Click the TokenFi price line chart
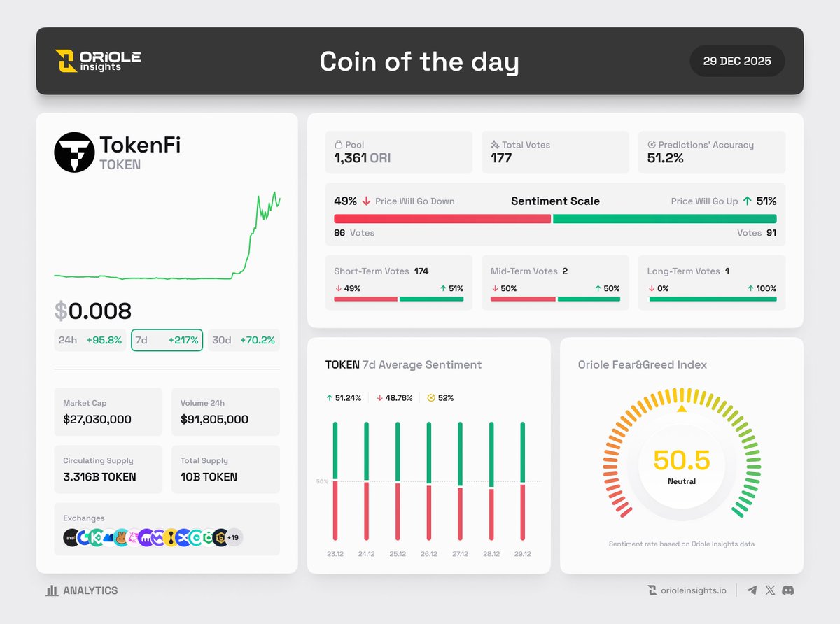This screenshot has width=840, height=624. pyautogui.click(x=167, y=236)
